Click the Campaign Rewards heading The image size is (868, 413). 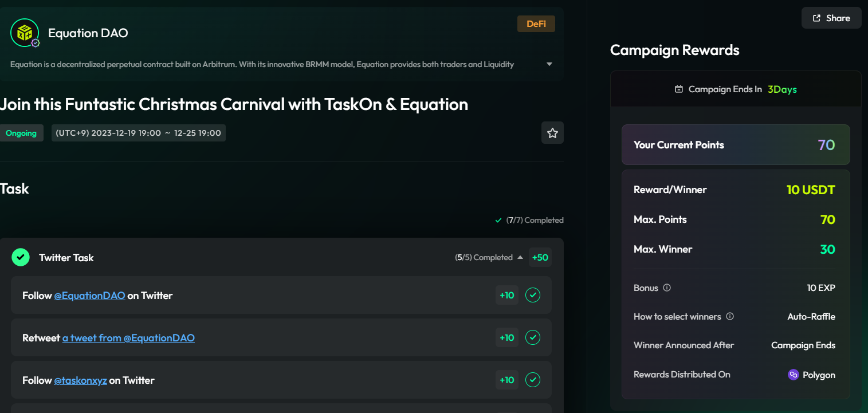point(674,50)
